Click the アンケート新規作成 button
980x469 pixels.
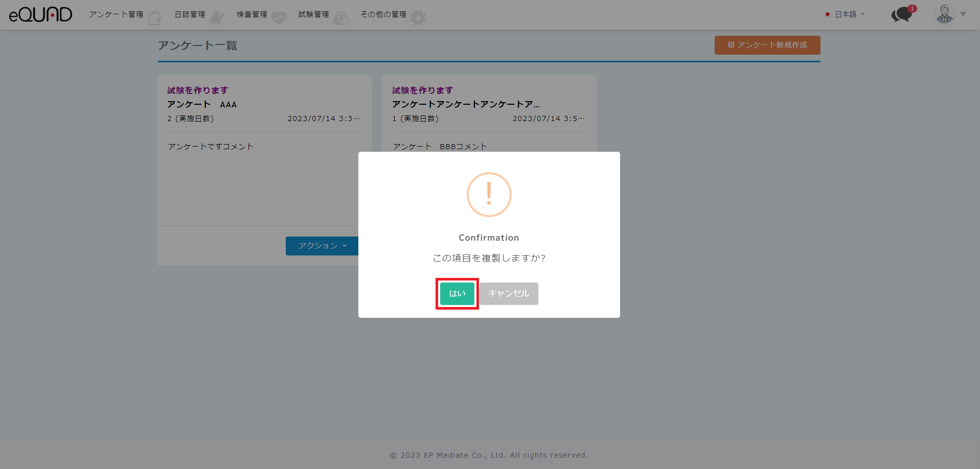click(767, 45)
